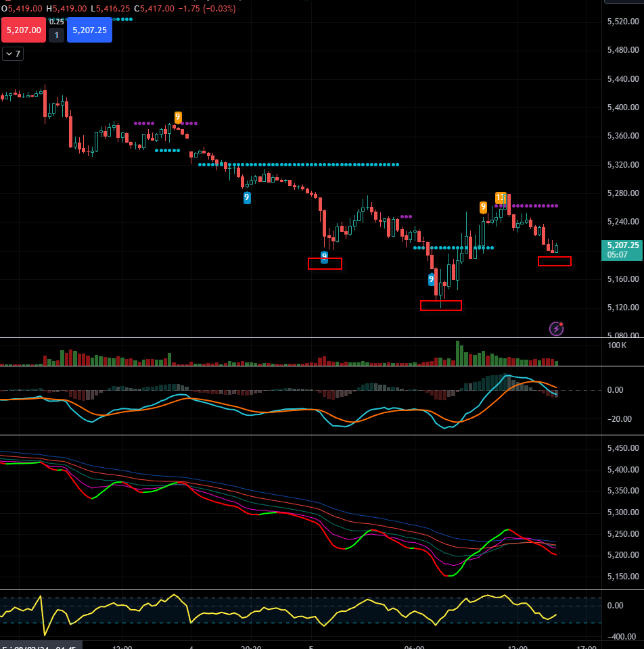Click the blue 9 marker below the long cyan dotted line
This screenshot has height=649, width=644.
pyautogui.click(x=247, y=197)
